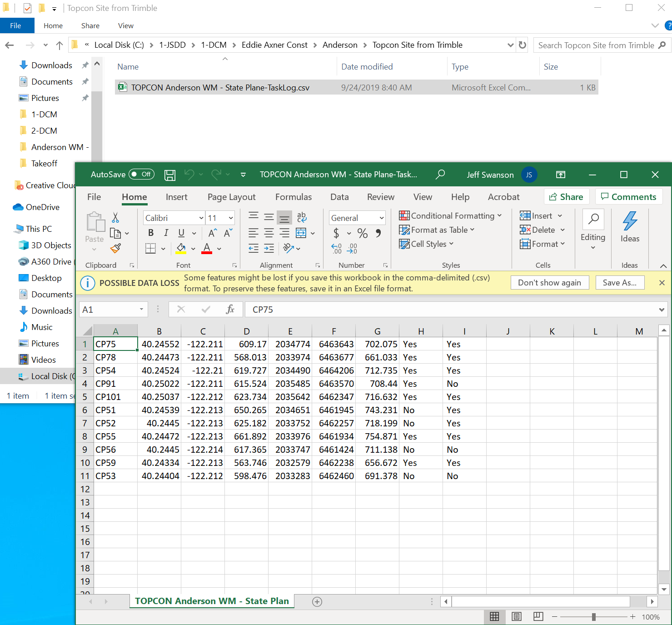Switch to Page Layout view in status bar
The image size is (672, 625).
[x=516, y=616]
